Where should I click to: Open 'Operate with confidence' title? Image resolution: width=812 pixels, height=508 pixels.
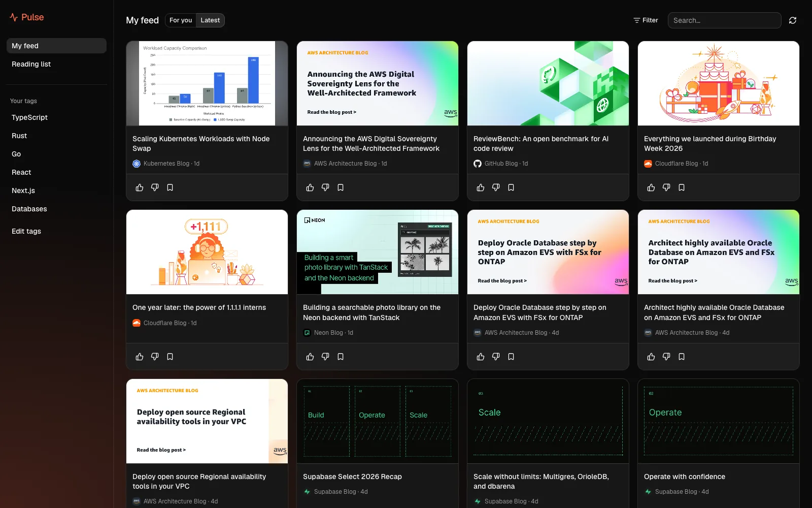[685, 477]
